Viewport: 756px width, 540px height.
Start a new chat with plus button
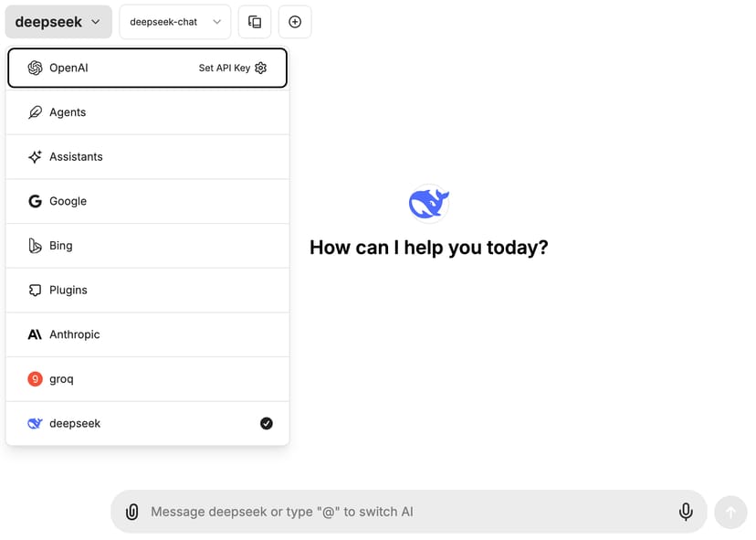point(295,22)
